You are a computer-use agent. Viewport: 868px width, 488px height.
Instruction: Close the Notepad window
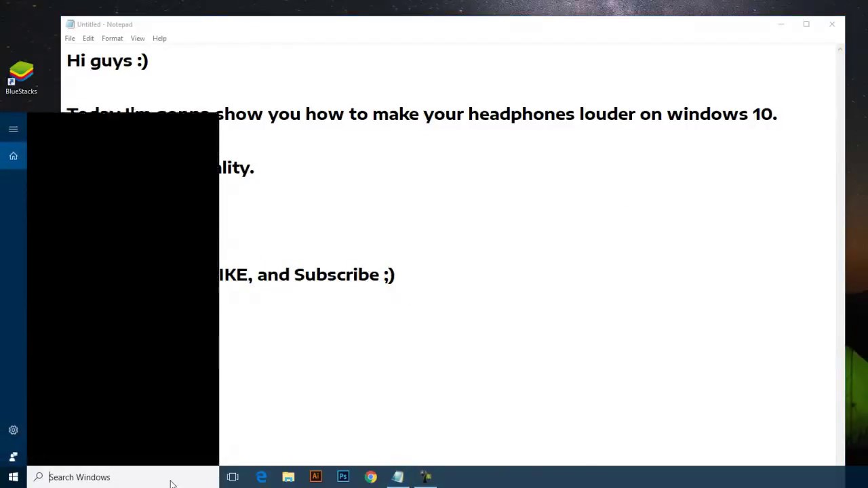832,24
